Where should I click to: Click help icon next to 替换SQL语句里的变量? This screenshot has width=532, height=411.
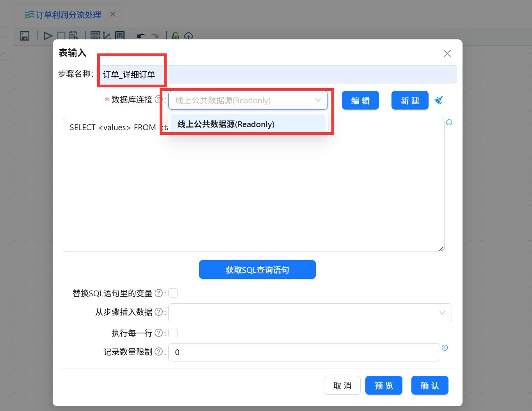pyautogui.click(x=158, y=293)
